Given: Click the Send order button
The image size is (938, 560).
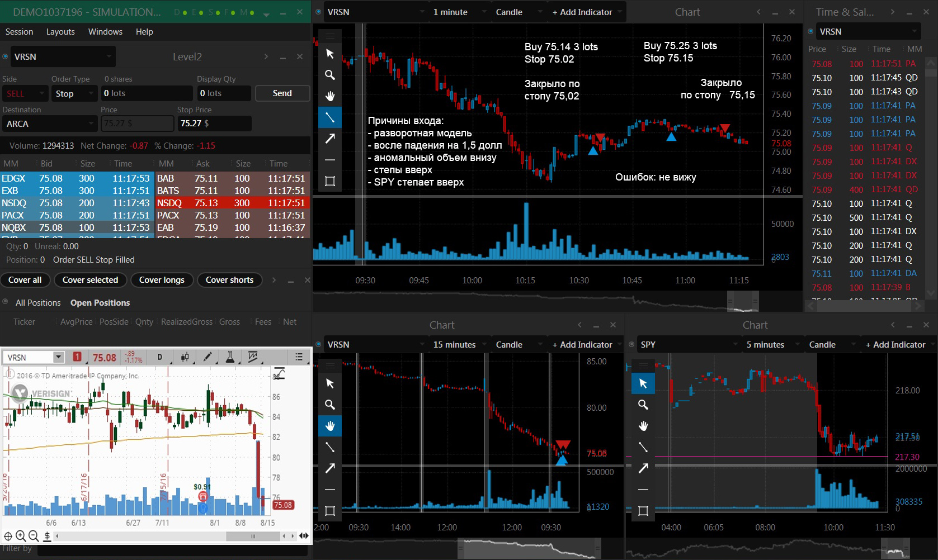Looking at the screenshot, I should point(282,93).
